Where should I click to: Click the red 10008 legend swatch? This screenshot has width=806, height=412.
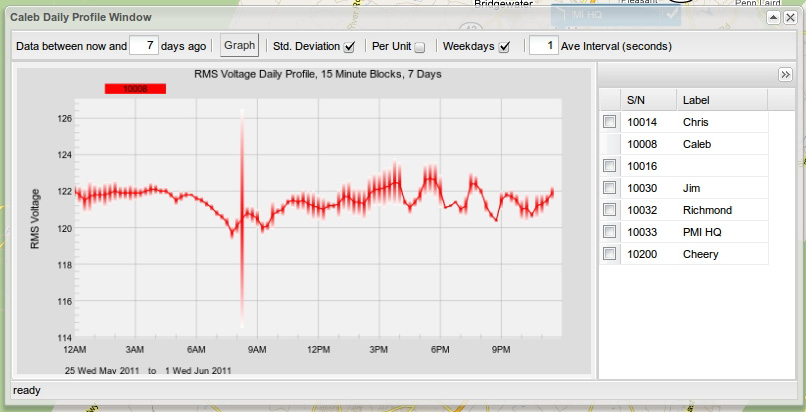click(135, 89)
